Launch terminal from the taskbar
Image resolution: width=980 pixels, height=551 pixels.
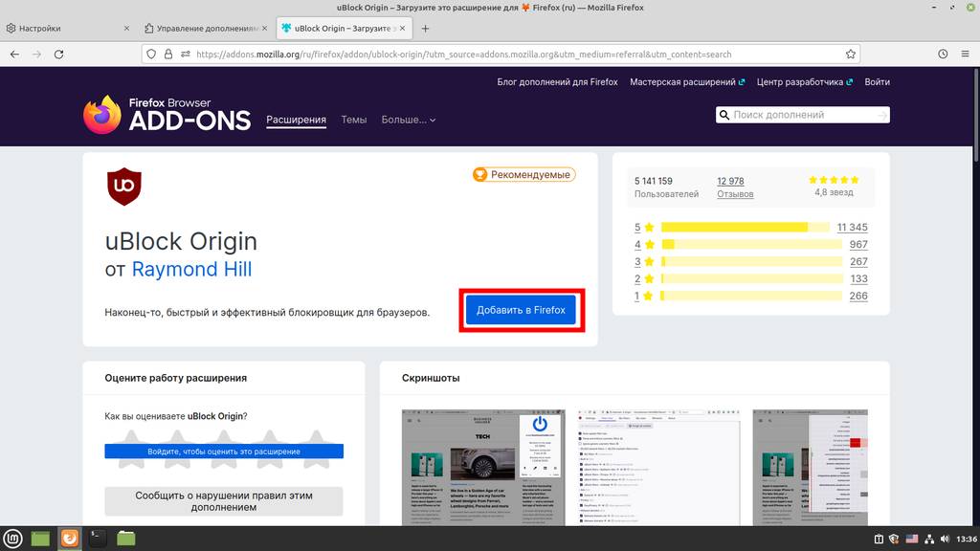click(98, 539)
